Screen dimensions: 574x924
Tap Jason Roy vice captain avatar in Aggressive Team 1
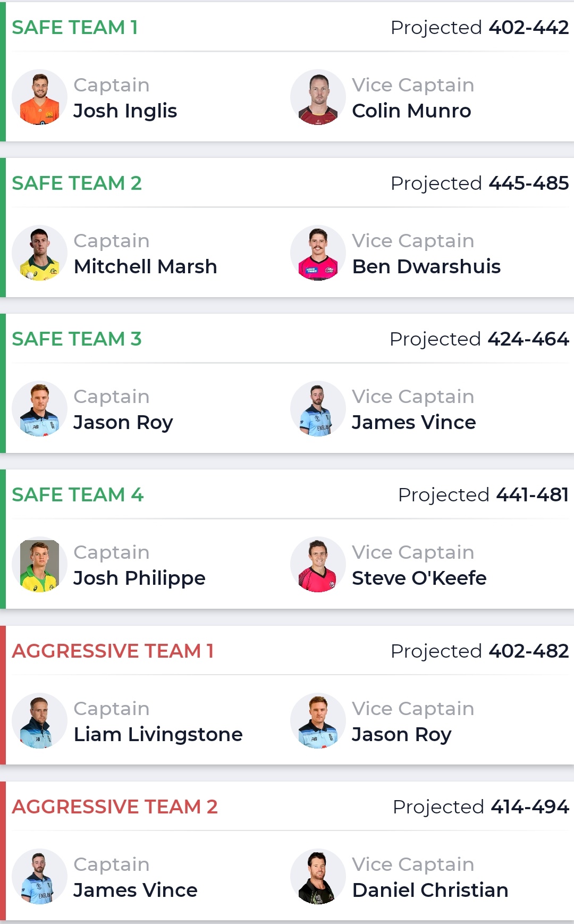click(318, 720)
